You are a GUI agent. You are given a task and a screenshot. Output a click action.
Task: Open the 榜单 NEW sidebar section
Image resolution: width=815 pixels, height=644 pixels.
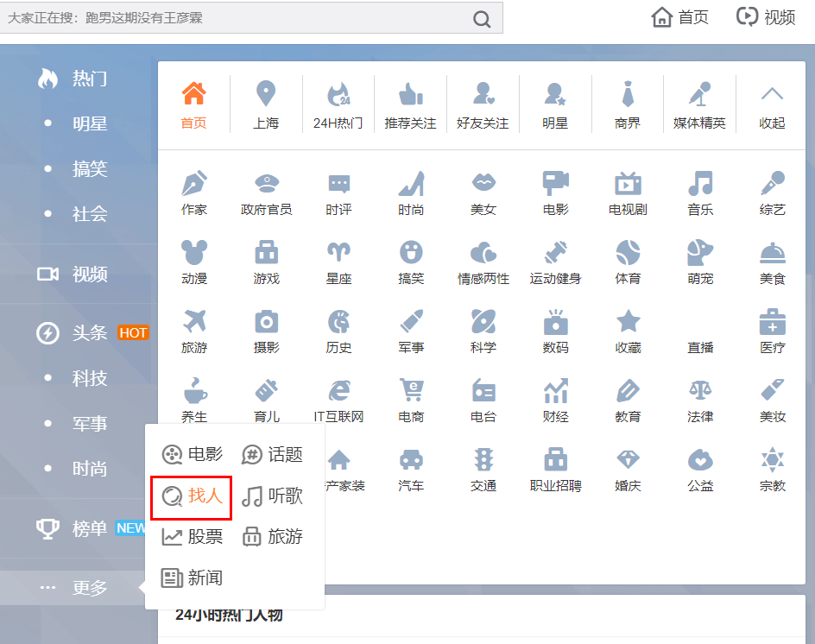click(91, 528)
